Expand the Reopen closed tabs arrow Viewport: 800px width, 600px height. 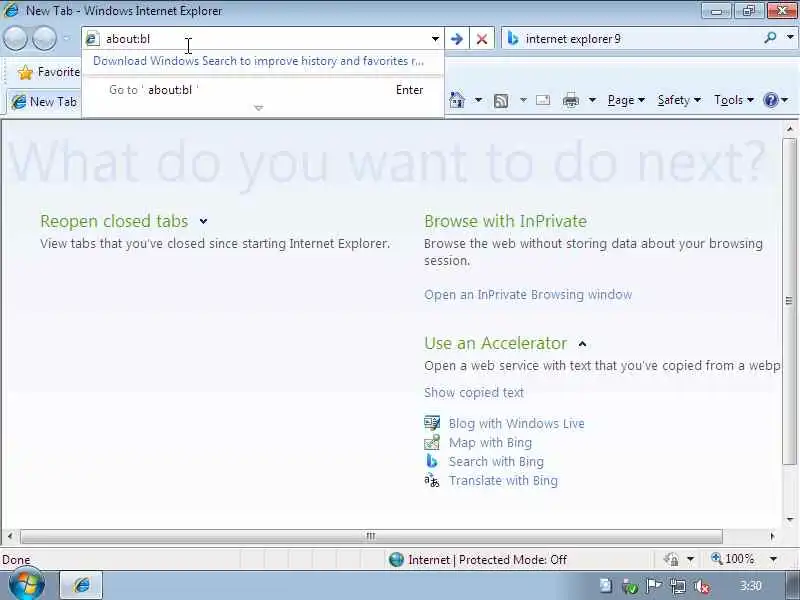point(204,221)
